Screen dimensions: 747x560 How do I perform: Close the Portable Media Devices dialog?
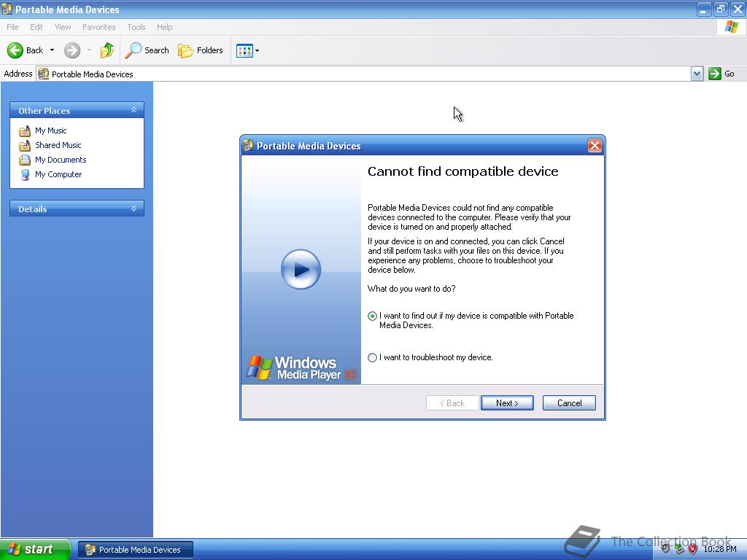pyautogui.click(x=595, y=146)
